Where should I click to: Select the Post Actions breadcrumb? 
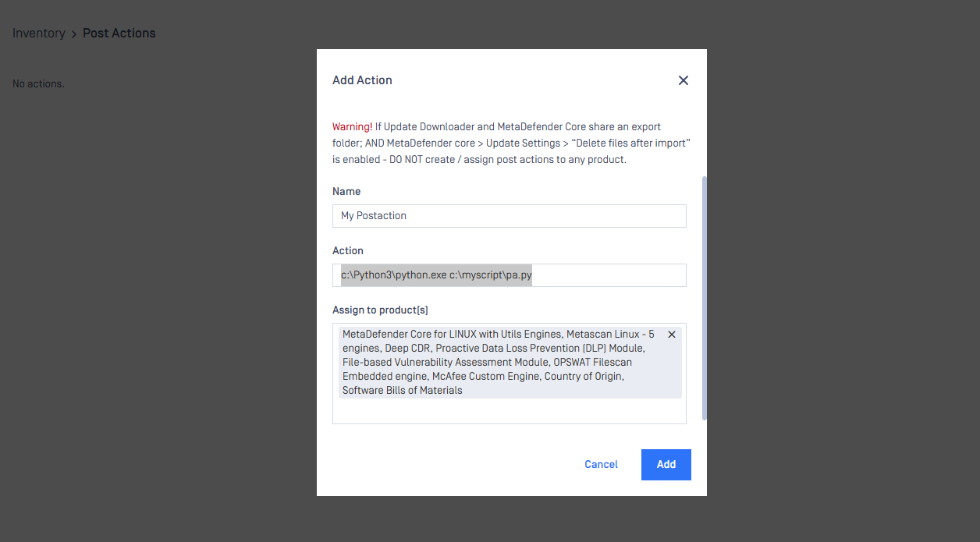point(119,34)
